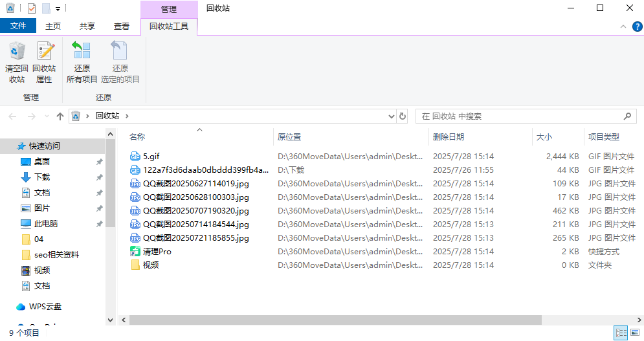
Task: Switch to large icons view in status bar
Action: pyautogui.click(x=634, y=333)
